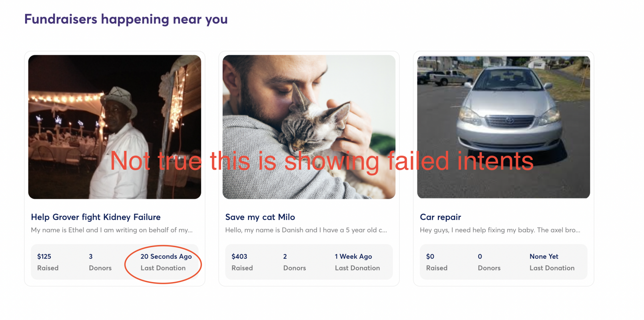Click "Help Grover fight Kidney Failure" title
The height and width of the screenshot is (320, 644).
[x=96, y=217]
